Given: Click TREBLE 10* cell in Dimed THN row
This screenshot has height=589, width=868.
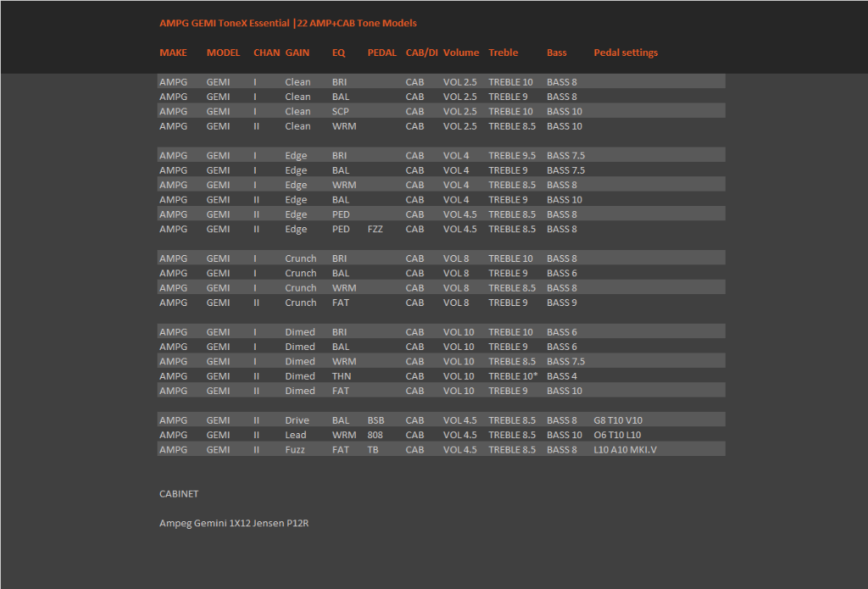Looking at the screenshot, I should pyautogui.click(x=513, y=376).
